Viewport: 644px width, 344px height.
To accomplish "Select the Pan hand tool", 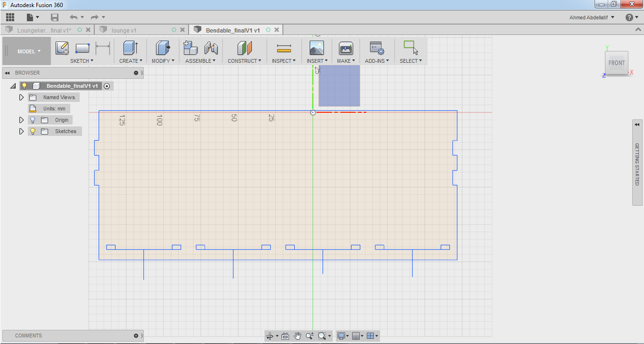I will (297, 336).
